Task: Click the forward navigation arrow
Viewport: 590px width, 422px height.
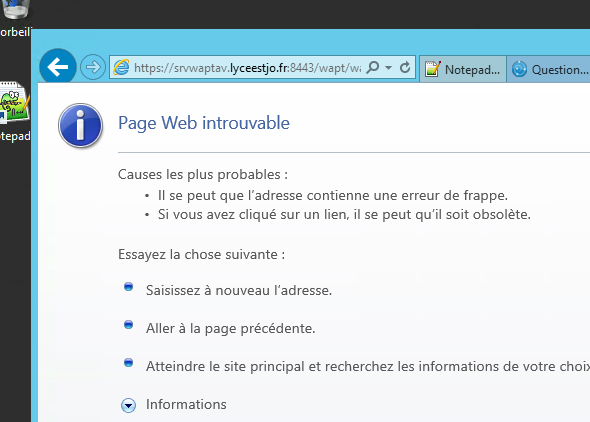Action: (x=93, y=67)
